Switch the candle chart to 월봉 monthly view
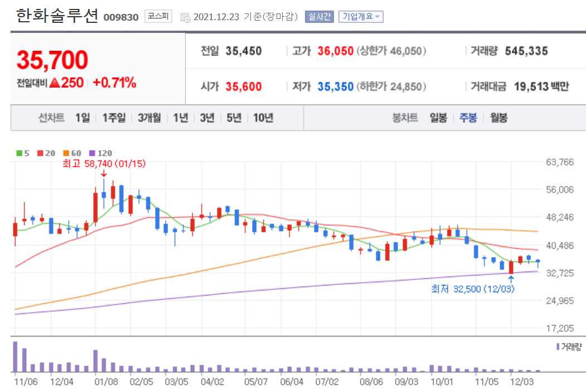This screenshot has height=392, width=586. (498, 118)
